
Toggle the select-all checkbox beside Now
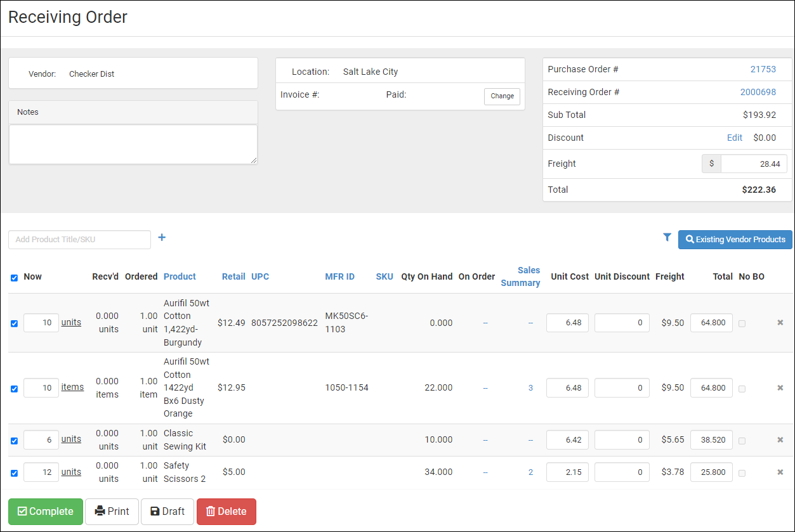pyautogui.click(x=14, y=278)
